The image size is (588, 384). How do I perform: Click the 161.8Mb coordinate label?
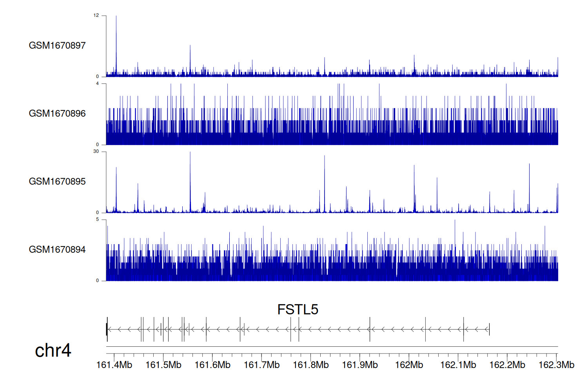tap(310, 365)
